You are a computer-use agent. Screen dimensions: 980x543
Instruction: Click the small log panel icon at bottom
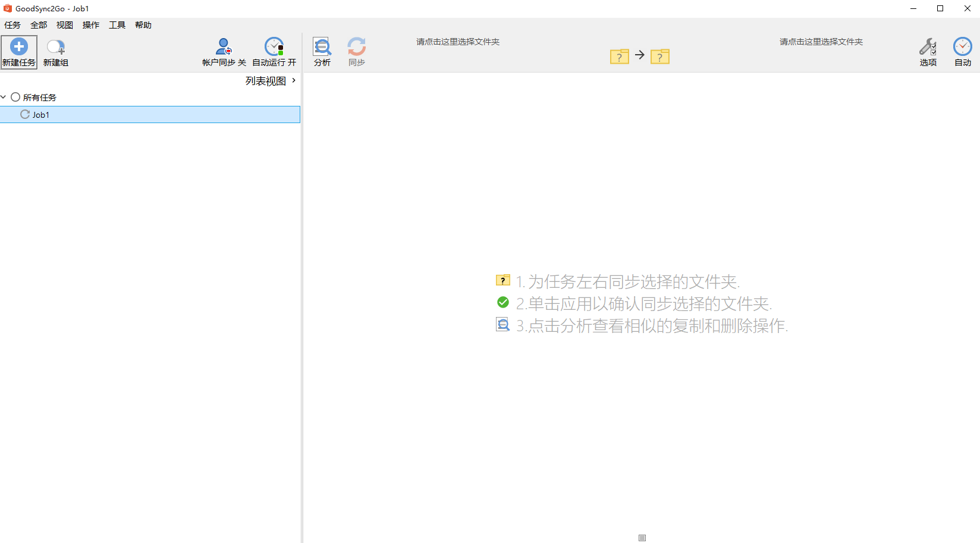pos(642,538)
